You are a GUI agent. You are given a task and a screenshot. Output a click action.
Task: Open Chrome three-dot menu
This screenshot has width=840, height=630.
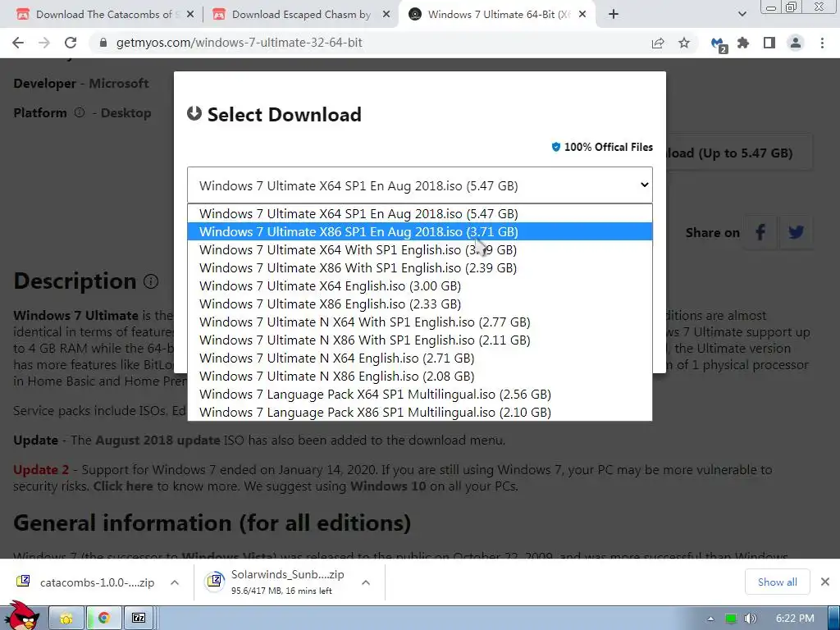[822, 43]
